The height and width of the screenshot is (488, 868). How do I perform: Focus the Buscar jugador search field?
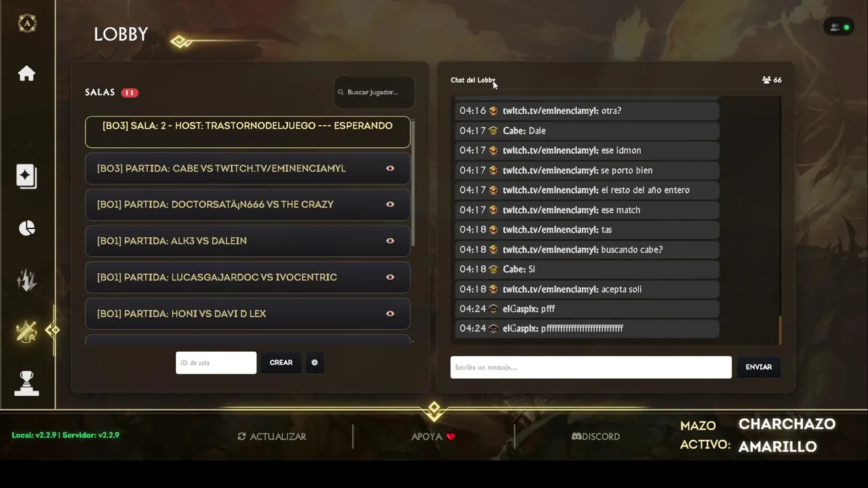(x=374, y=92)
